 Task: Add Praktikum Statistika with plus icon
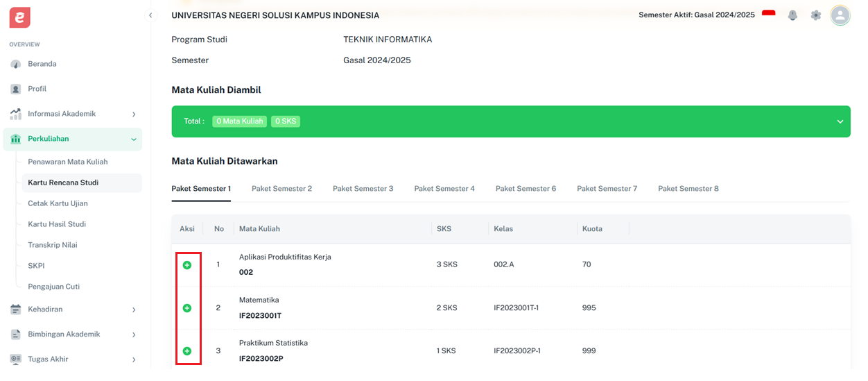click(x=186, y=351)
